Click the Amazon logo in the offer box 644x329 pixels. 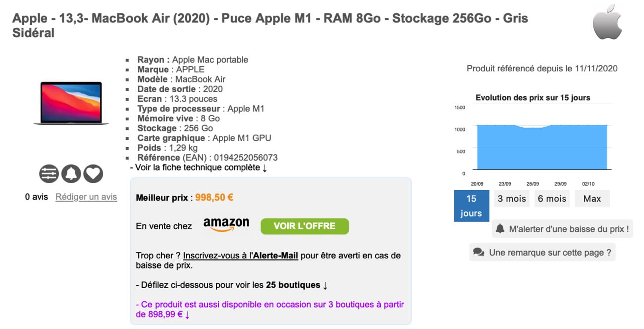[x=226, y=225]
